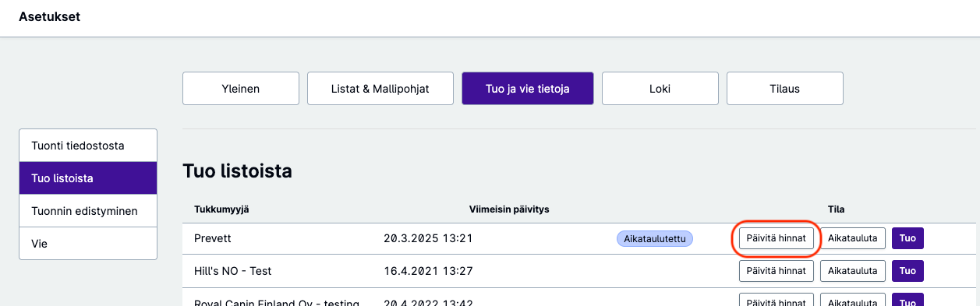The width and height of the screenshot is (980, 306).
Task: Open the Loki tab
Action: 660,89
